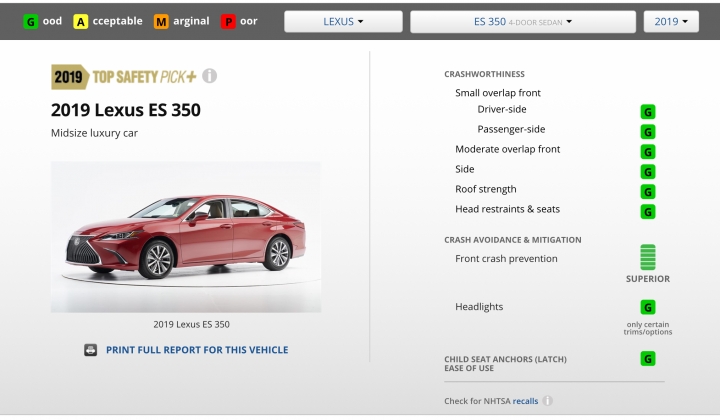Click the Side crash test label
This screenshot has height=420, width=720.
point(465,169)
